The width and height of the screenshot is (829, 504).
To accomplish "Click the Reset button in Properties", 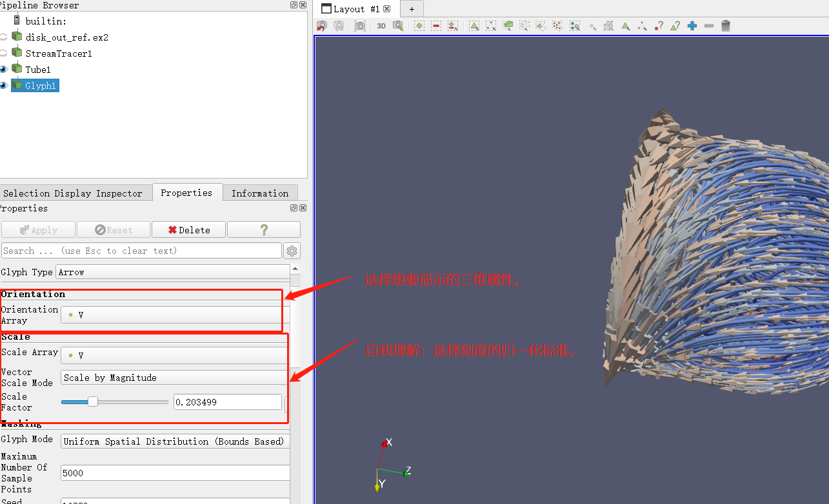I will click(113, 229).
